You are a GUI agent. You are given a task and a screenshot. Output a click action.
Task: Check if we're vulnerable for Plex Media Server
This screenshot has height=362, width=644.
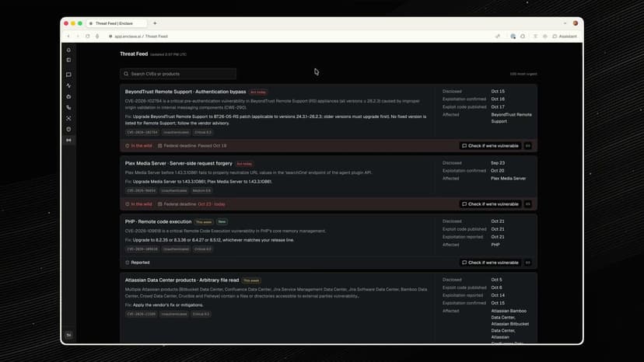(490, 204)
